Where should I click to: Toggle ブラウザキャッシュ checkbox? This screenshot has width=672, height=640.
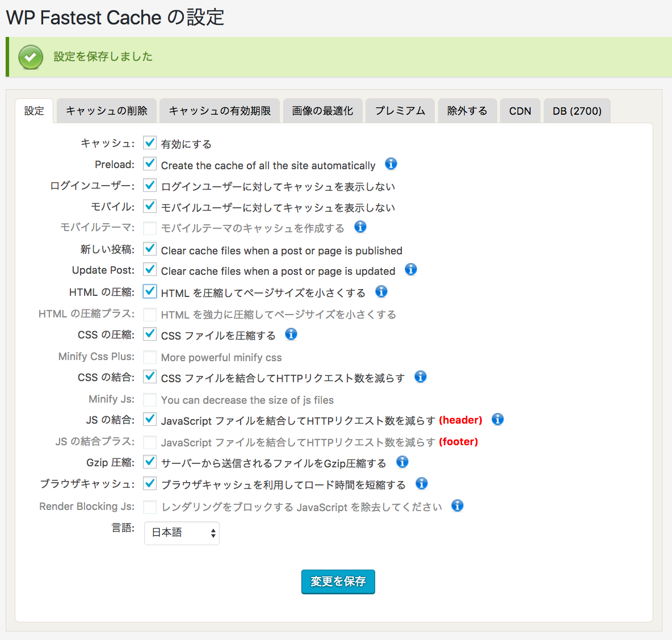pos(150,483)
